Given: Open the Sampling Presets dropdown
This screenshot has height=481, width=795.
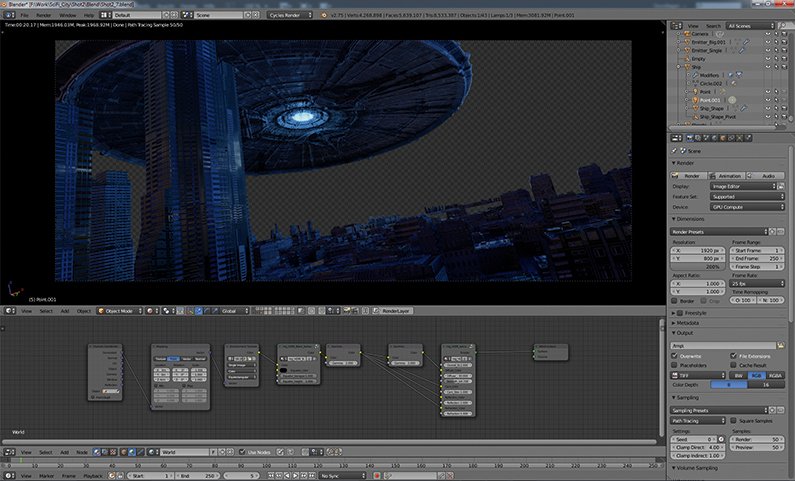Looking at the screenshot, I should (x=719, y=410).
